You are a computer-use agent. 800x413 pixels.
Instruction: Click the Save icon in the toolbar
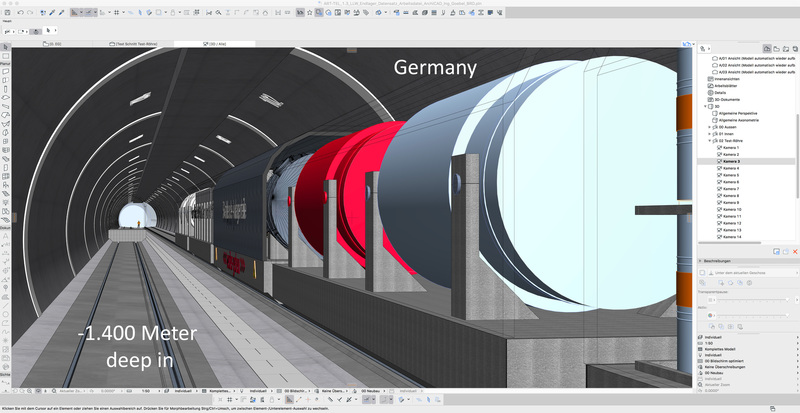[8, 13]
